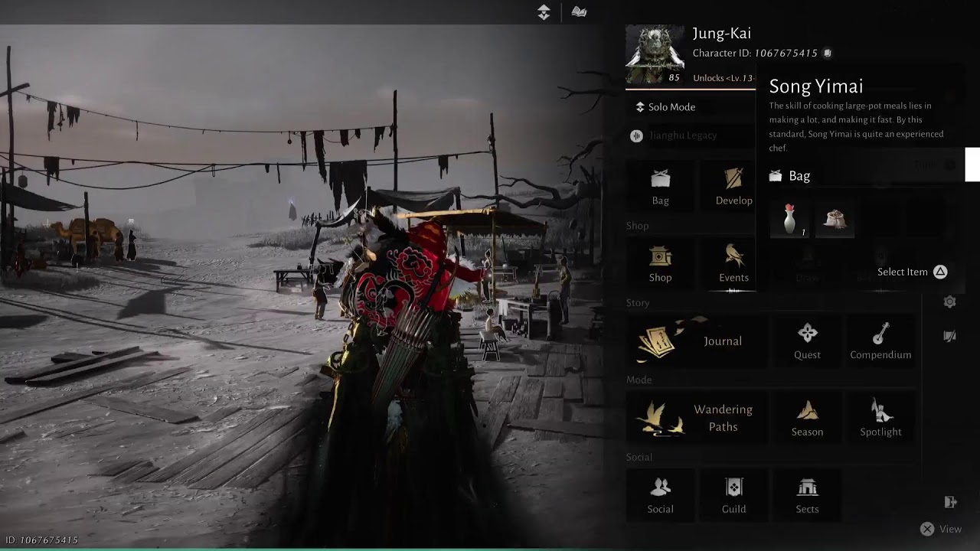This screenshot has height=551, width=980.
Task: Click the open book icon at top
Action: (x=580, y=12)
